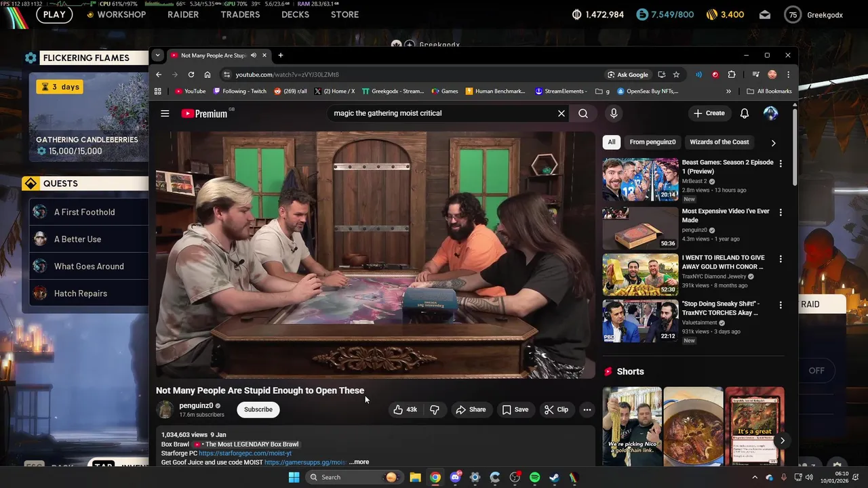Screen dimensions: 868x488
Task: Open Beast Games Season 2 thumbnail
Action: [640, 180]
